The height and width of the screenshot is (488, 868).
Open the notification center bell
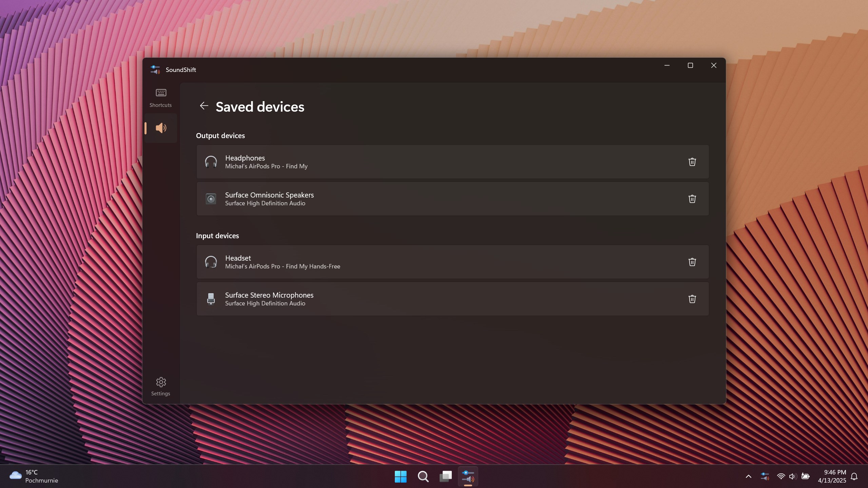point(854,476)
